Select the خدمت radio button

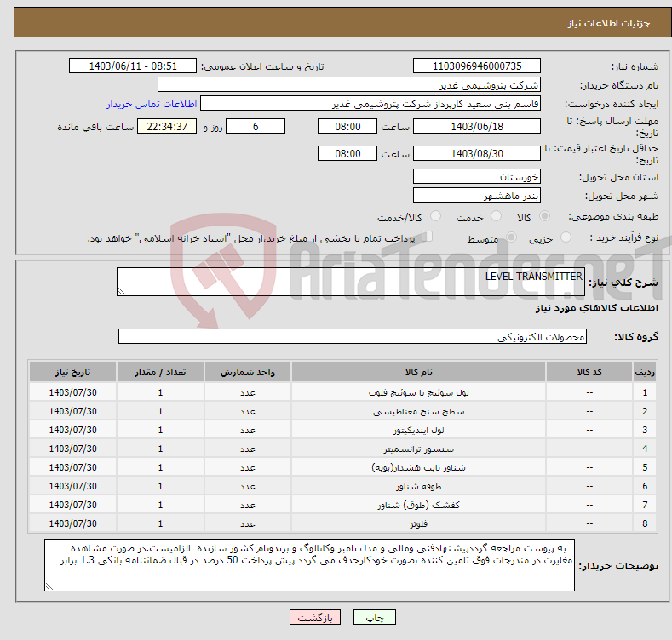pyautogui.click(x=496, y=216)
